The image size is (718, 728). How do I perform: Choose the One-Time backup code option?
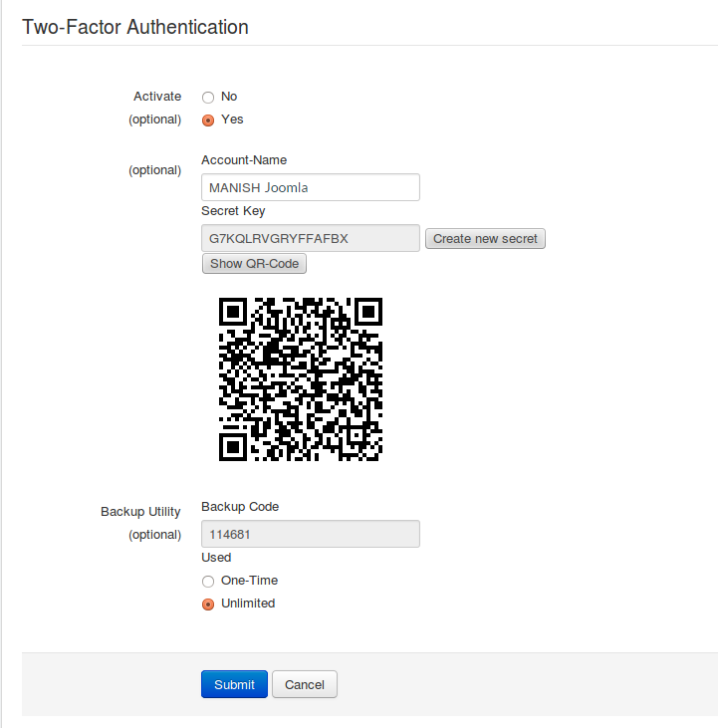tap(208, 581)
